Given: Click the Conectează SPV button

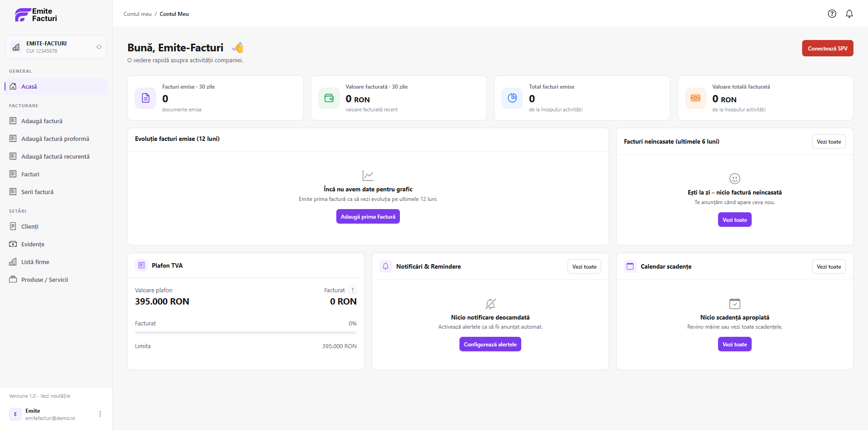Looking at the screenshot, I should click(828, 48).
